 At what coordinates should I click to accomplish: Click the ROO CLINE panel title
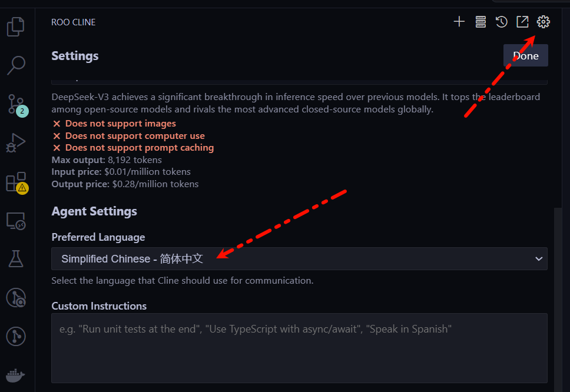pos(74,22)
